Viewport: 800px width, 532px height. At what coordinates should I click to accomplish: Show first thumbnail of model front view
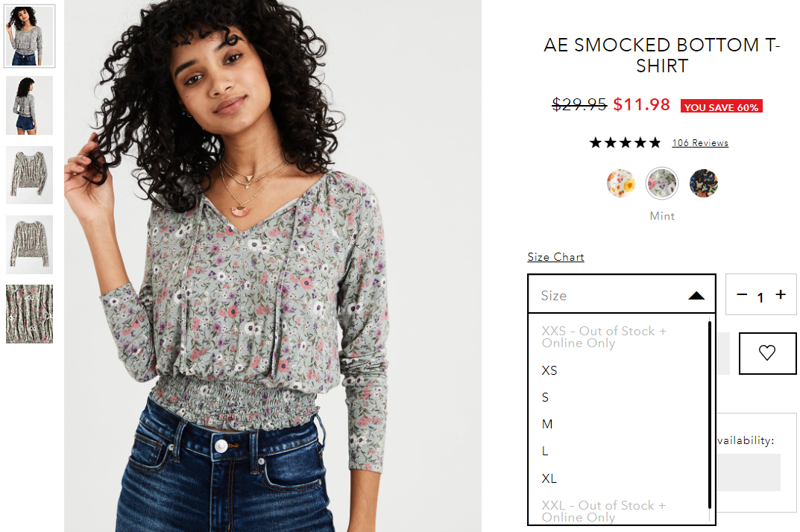point(30,36)
